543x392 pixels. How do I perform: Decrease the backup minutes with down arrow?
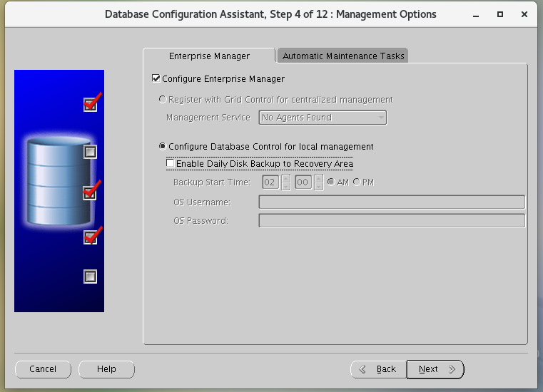319,187
